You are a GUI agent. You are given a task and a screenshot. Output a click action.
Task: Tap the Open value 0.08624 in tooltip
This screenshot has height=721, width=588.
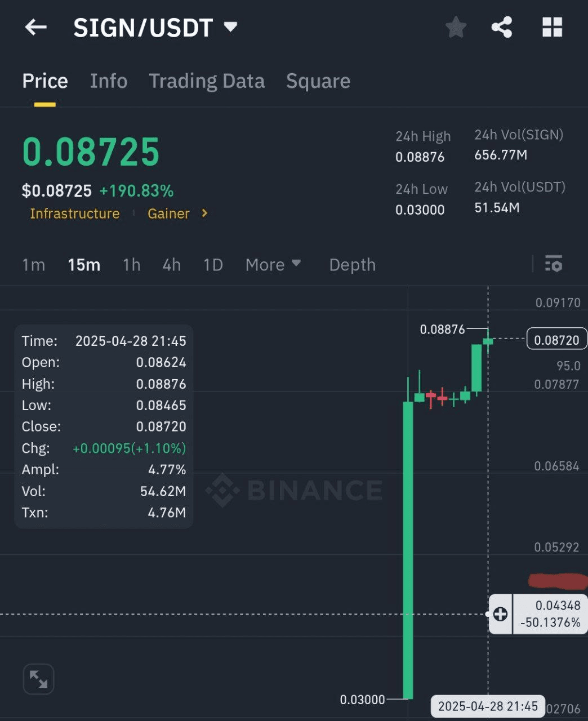pyautogui.click(x=161, y=362)
